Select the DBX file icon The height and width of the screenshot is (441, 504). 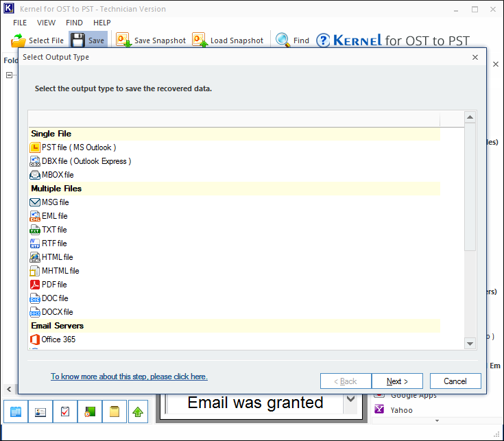(35, 161)
